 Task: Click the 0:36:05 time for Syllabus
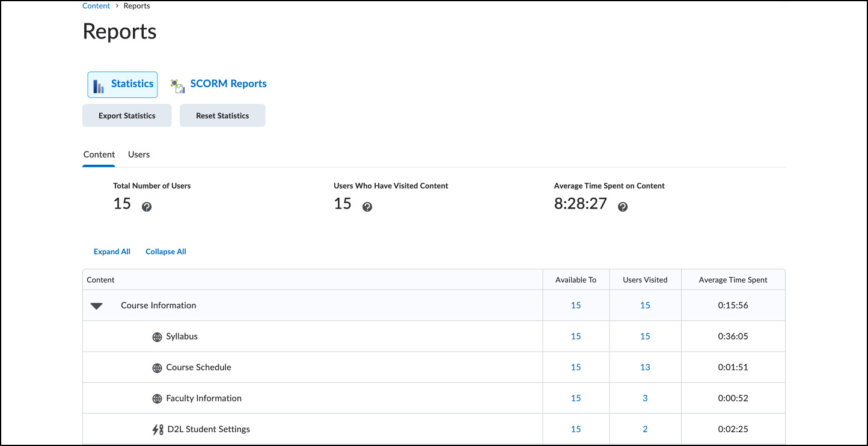click(733, 337)
